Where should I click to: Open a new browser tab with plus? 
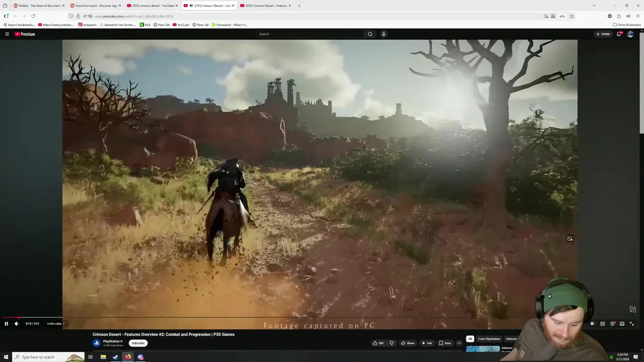coord(299,6)
